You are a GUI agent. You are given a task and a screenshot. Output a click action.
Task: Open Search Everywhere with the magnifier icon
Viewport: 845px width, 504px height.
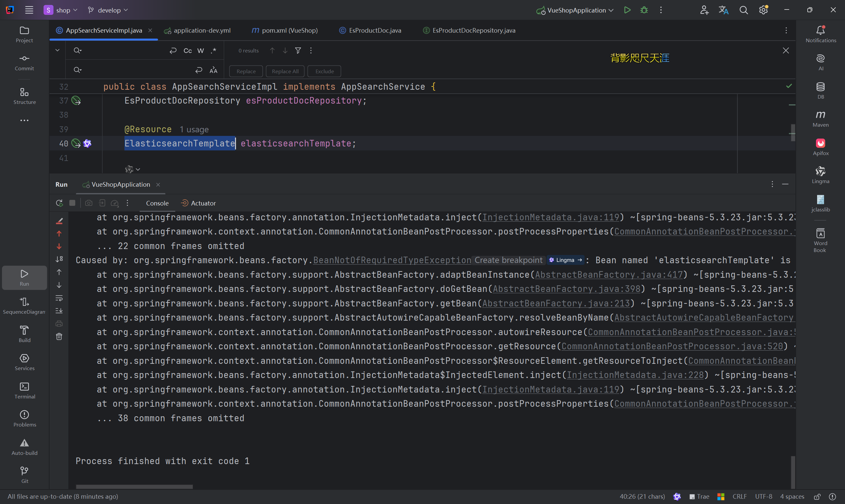744,10
